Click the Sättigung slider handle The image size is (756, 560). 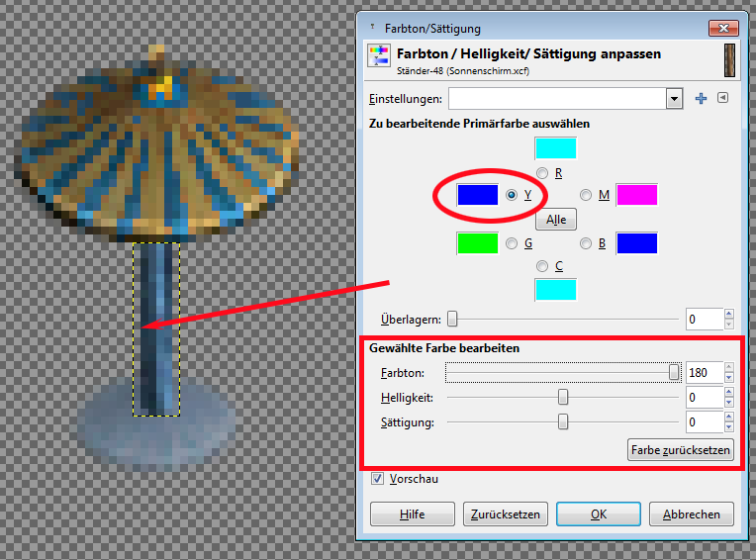click(x=563, y=421)
